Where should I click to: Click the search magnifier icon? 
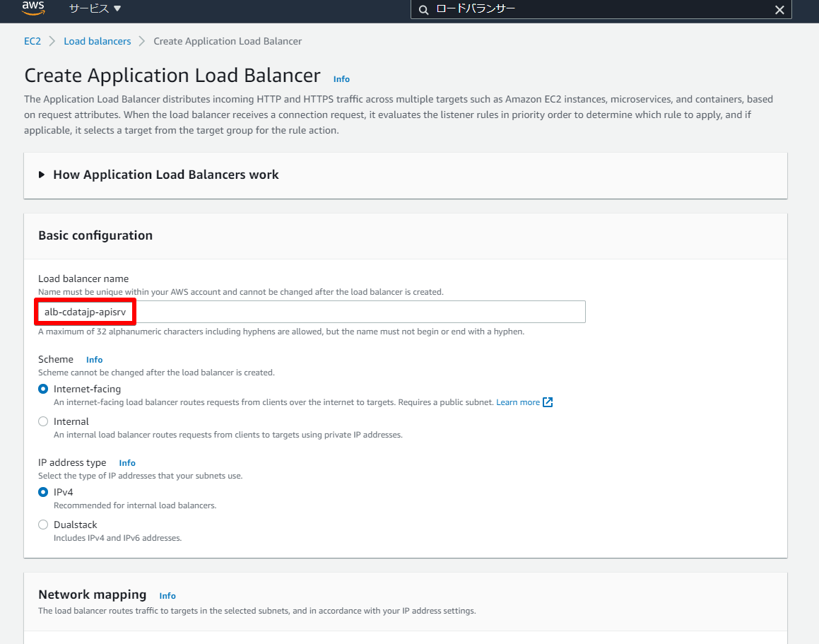[423, 9]
